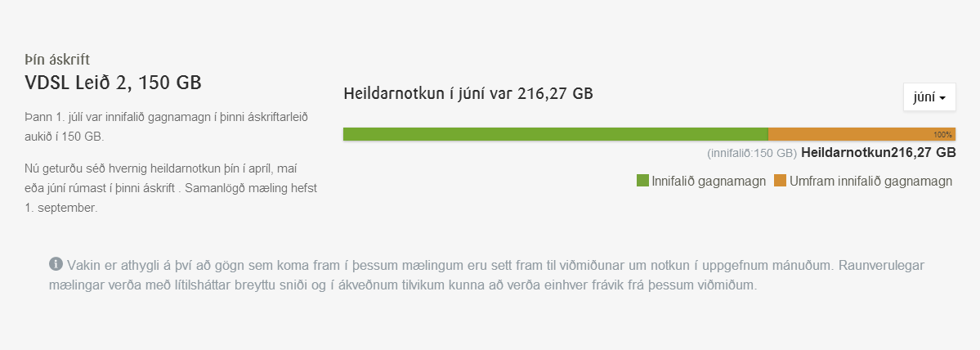Click the green Innifalið gagnamagn legend square
Screen dimensions: 980x350
pos(642,181)
